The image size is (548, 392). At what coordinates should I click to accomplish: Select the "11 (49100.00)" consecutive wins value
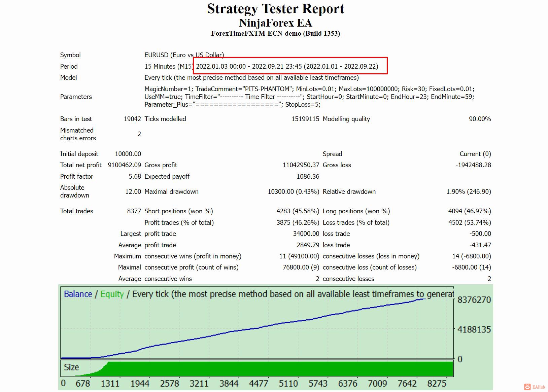(299, 256)
